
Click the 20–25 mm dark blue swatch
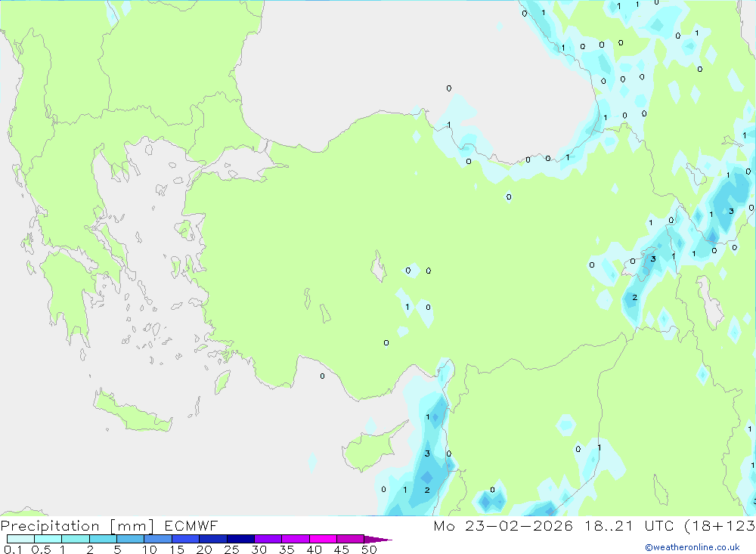(213, 539)
